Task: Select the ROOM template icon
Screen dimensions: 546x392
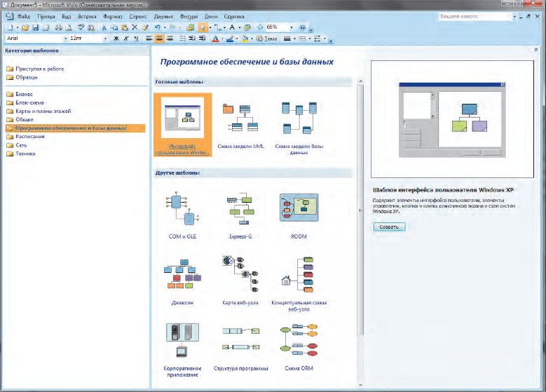Action: click(299, 210)
